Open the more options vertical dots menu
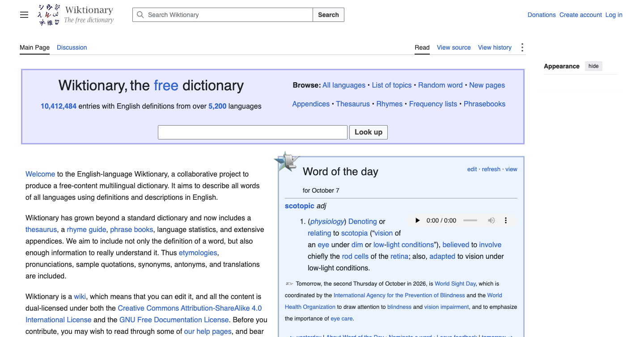 click(522, 47)
